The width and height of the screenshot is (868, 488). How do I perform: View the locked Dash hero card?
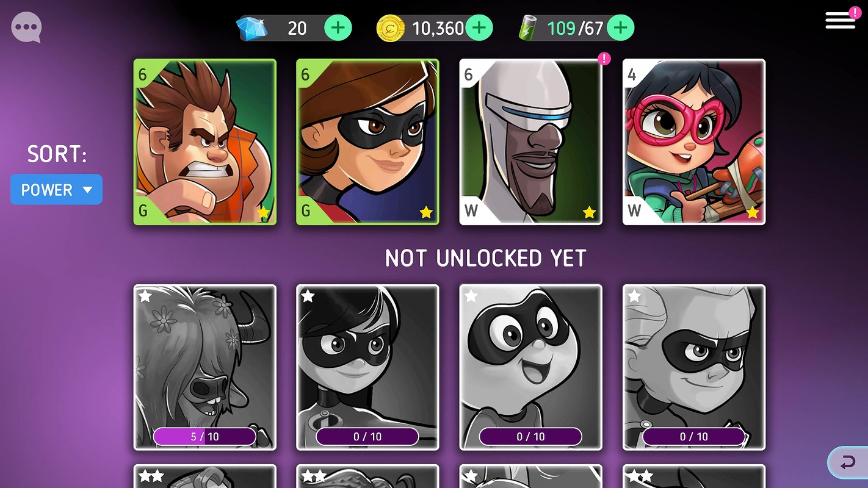[694, 367]
